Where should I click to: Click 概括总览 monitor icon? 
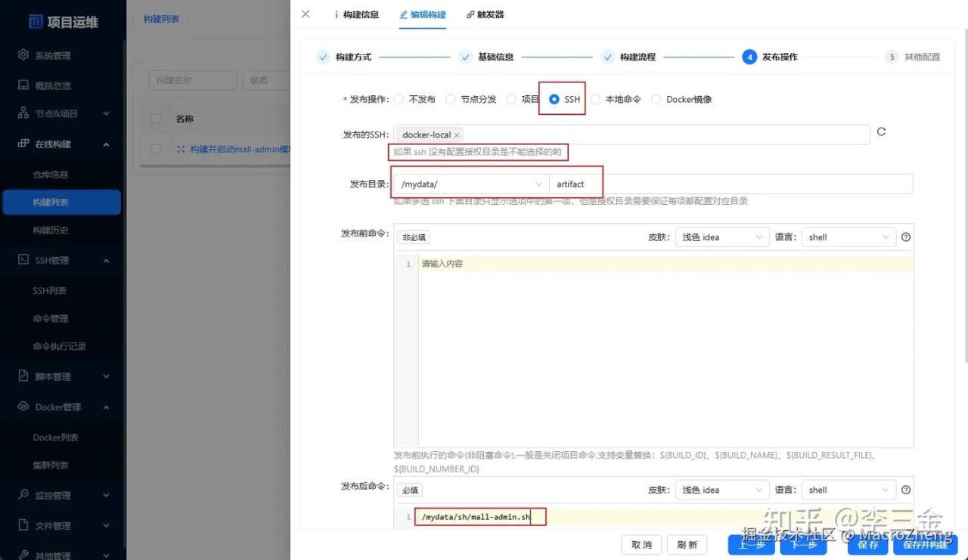pyautogui.click(x=23, y=85)
